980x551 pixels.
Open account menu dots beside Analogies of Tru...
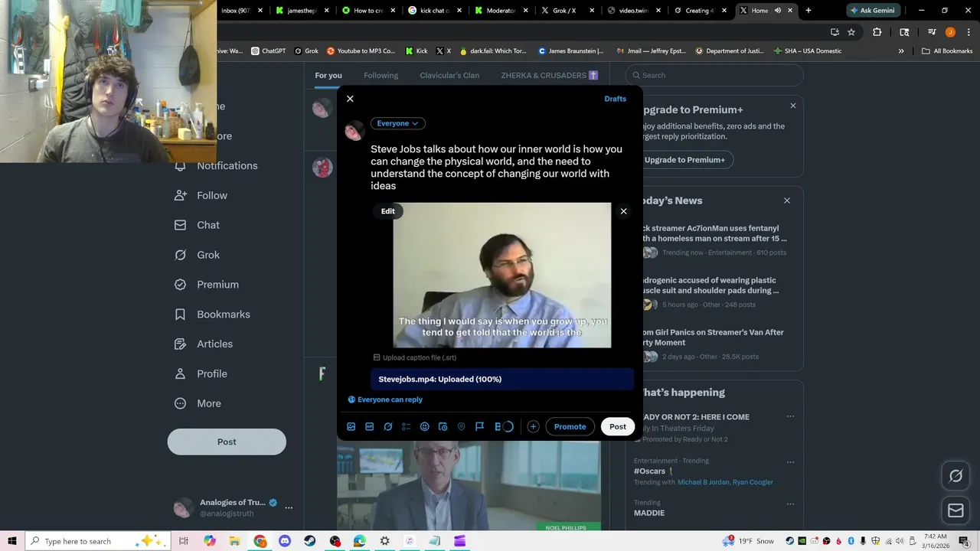[289, 507]
